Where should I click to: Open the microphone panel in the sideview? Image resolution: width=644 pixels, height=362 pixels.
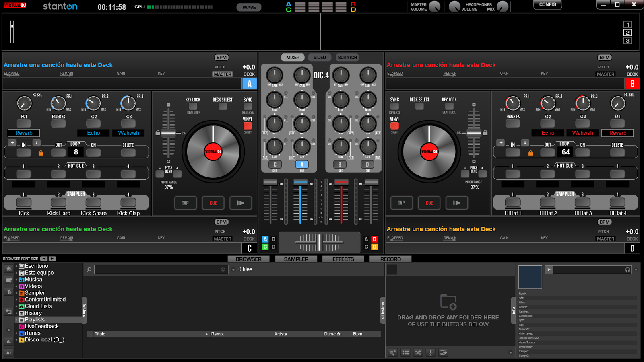coord(431,353)
